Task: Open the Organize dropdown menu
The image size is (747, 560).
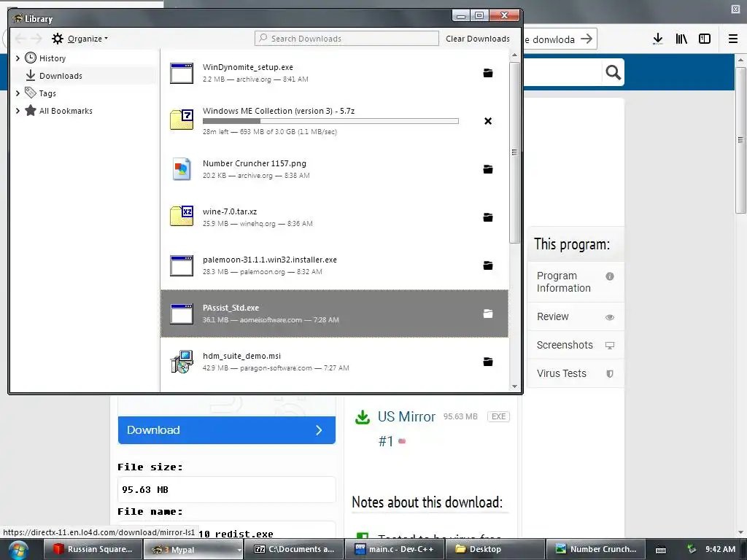Action: pyautogui.click(x=80, y=39)
